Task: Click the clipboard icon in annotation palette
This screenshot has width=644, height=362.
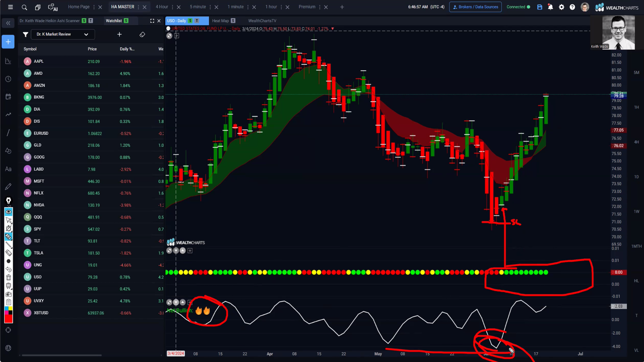Action: tap(9, 302)
